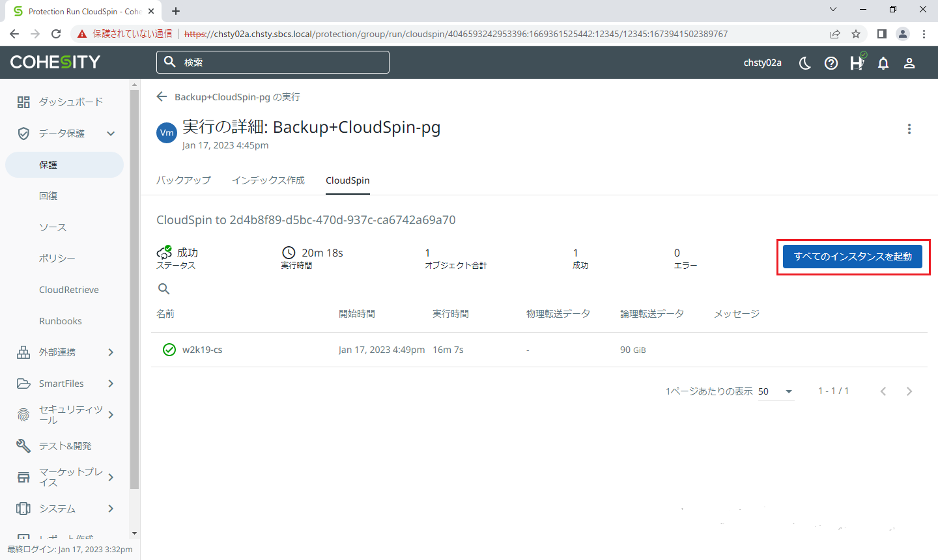This screenshot has width=938, height=560.
Task: Click the Backup+CloudSpin-pg の実行 breadcrumb link
Action: [237, 97]
